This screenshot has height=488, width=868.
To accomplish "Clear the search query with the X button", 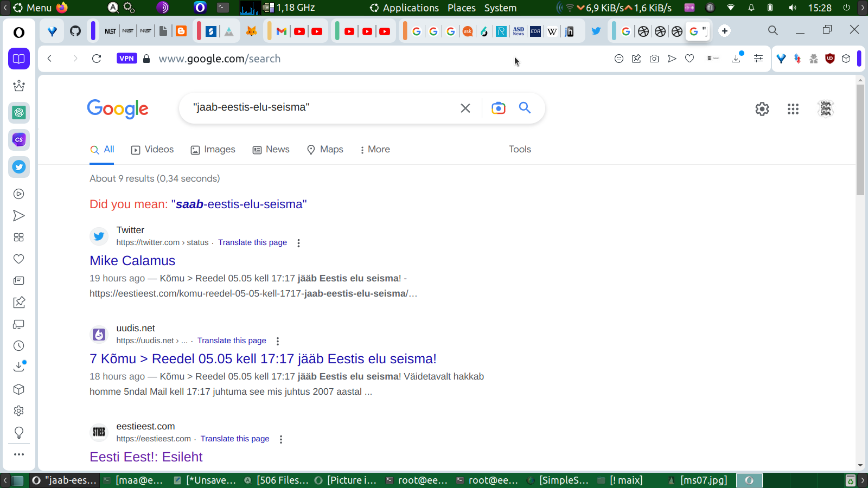I will click(x=465, y=108).
